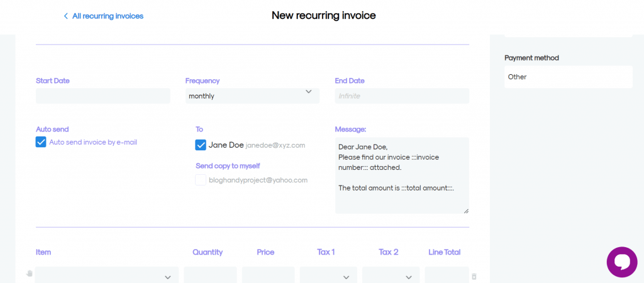This screenshot has width=644, height=283.
Task: Click the Payment method label
Action: click(x=531, y=58)
